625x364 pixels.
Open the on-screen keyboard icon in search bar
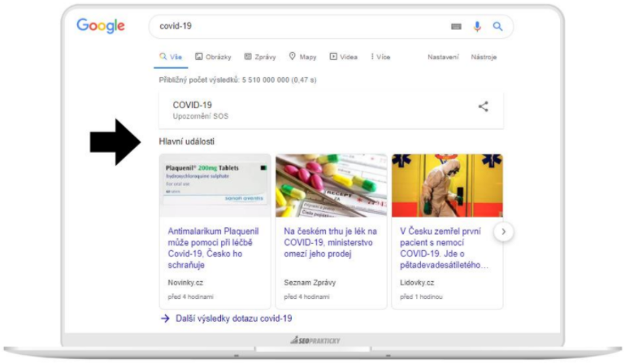click(x=456, y=26)
